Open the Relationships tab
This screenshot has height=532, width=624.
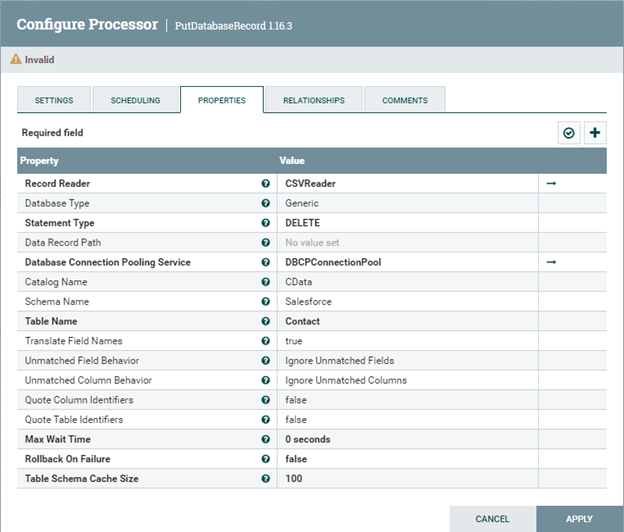pos(313,101)
